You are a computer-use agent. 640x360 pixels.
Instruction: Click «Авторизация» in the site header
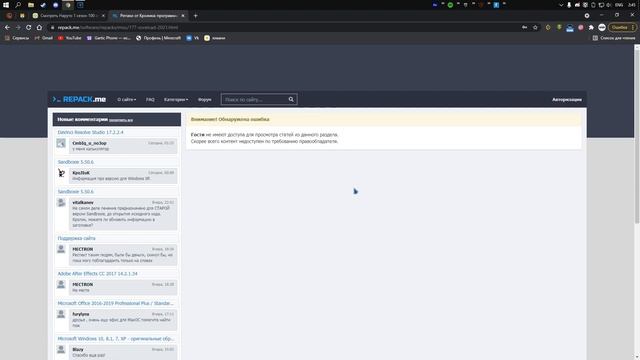click(567, 99)
